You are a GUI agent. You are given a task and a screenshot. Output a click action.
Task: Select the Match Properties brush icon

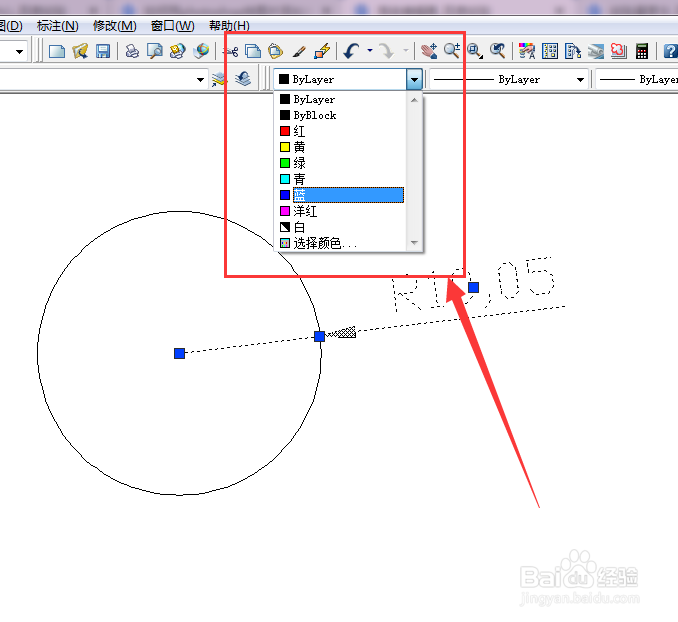pyautogui.click(x=299, y=51)
